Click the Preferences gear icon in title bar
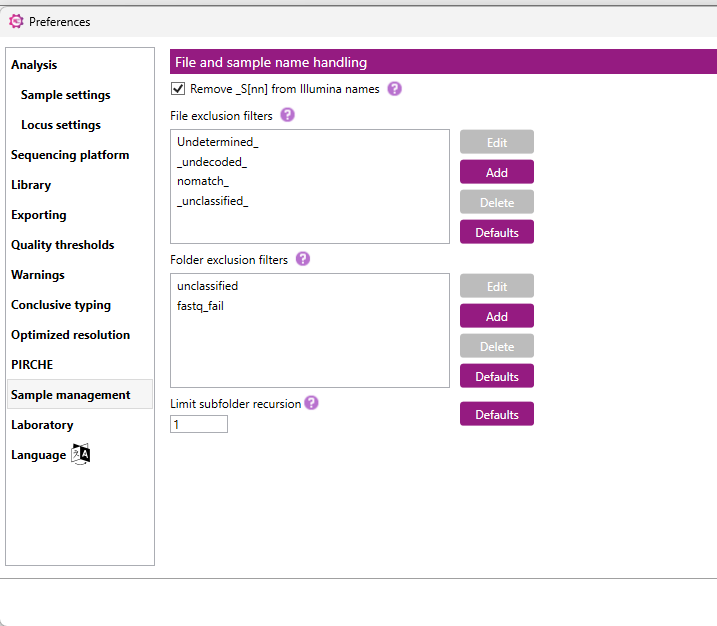 [16, 21]
